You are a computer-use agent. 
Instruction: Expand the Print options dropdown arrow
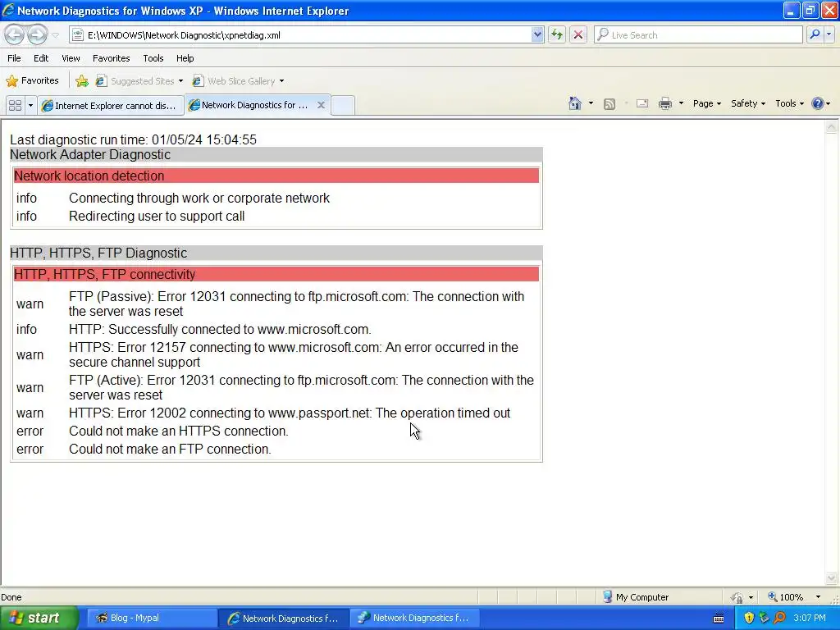pyautogui.click(x=681, y=103)
